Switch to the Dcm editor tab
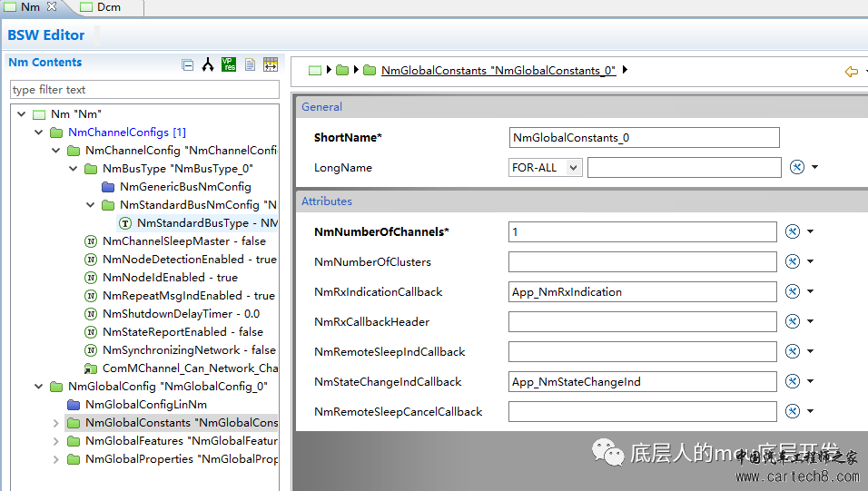The width and height of the screenshot is (868, 491). pos(101,7)
